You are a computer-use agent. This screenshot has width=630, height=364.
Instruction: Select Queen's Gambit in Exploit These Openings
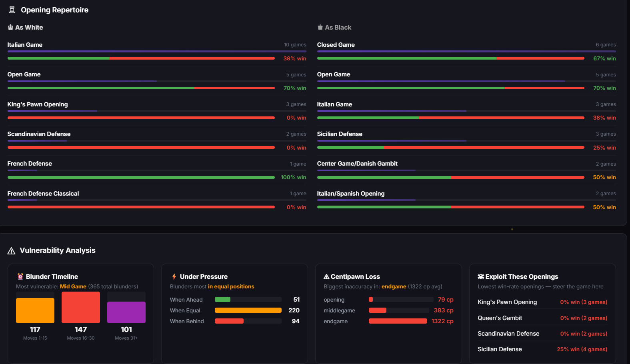tap(500, 318)
